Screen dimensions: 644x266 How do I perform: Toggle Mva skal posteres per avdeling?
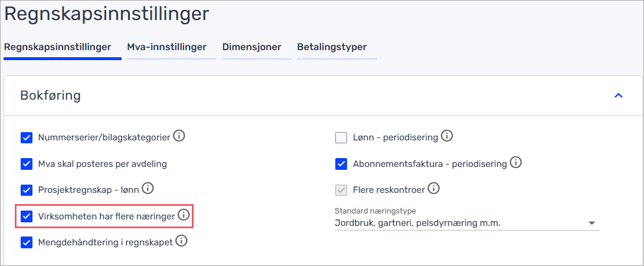[27, 164]
